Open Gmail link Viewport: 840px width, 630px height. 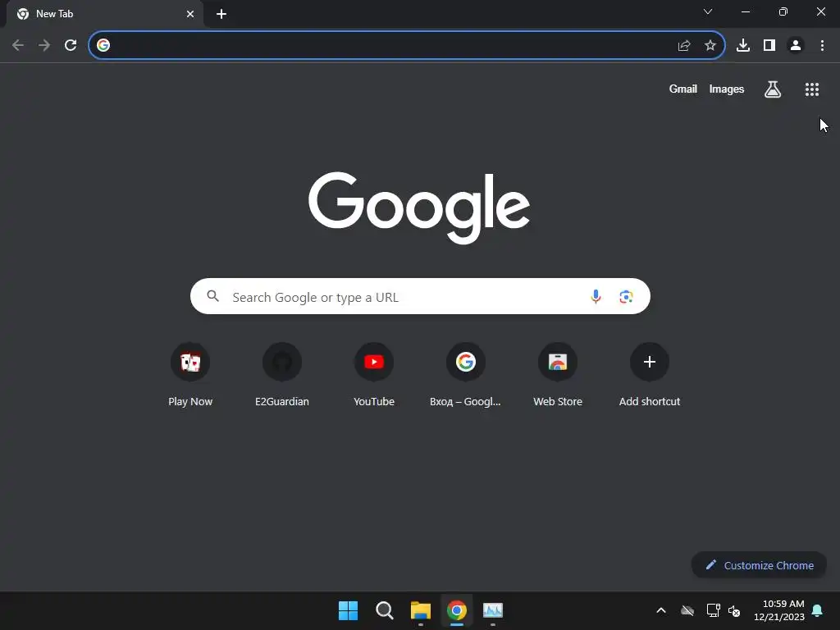point(683,89)
